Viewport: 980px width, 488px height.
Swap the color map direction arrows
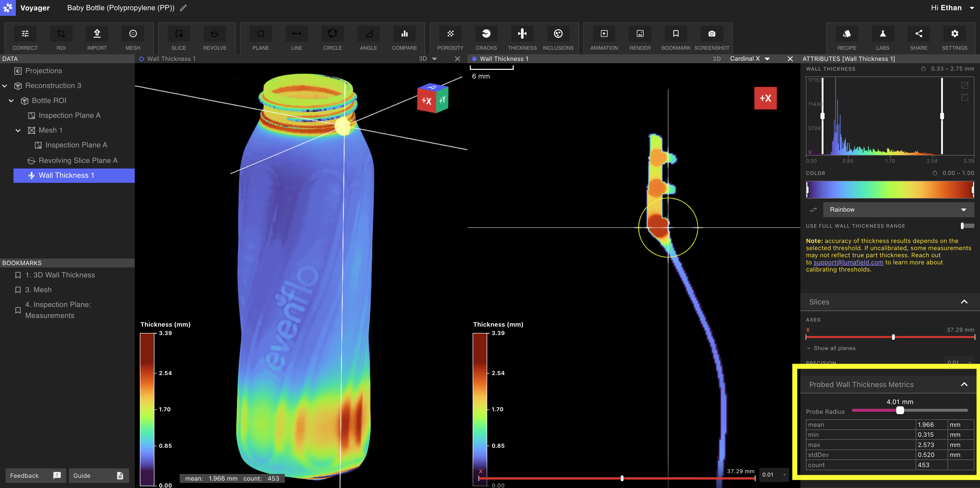(813, 210)
